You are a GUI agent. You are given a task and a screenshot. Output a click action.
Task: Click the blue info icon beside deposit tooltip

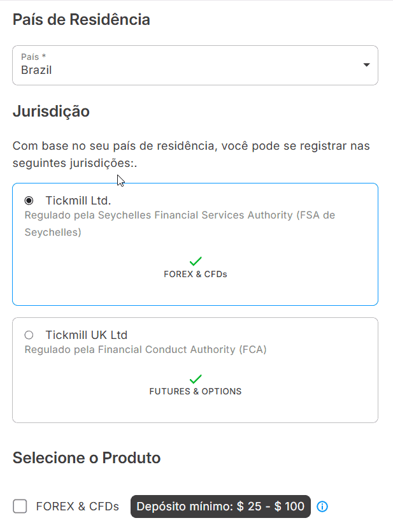[x=322, y=507]
